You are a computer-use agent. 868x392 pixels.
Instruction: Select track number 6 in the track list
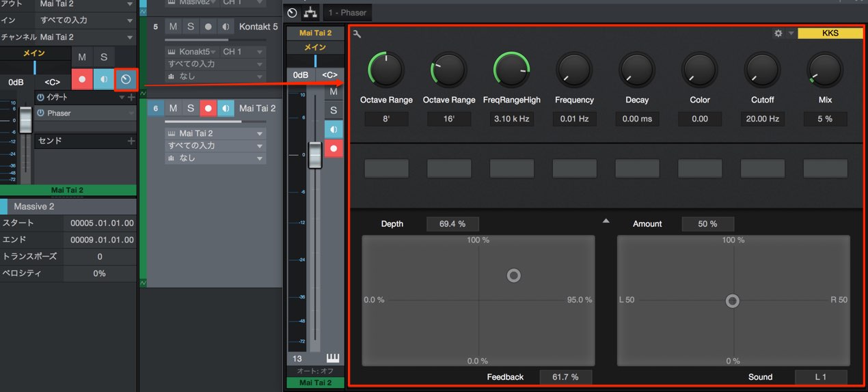pos(156,108)
